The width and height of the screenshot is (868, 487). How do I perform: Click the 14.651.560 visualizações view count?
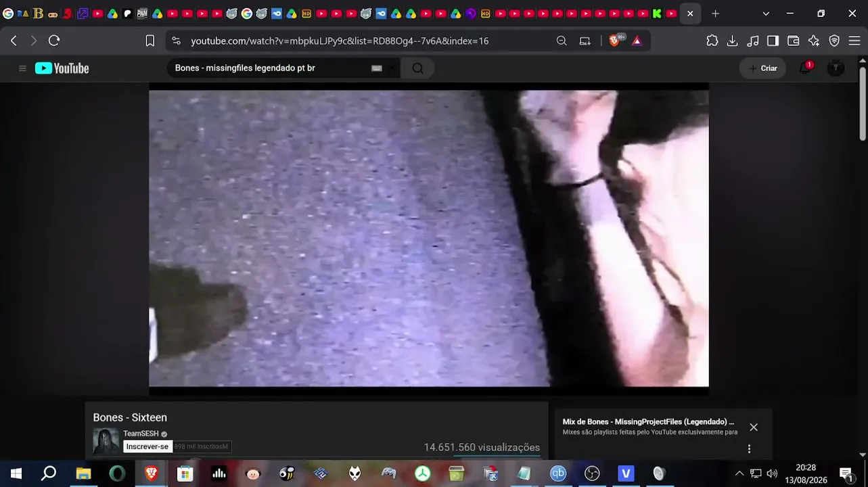click(482, 447)
